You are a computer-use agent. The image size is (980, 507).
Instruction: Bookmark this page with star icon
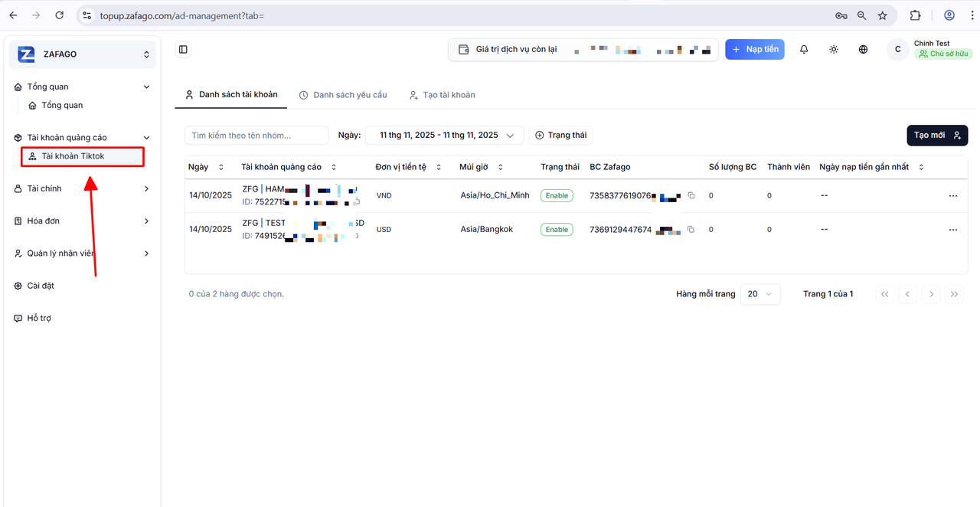point(883,15)
